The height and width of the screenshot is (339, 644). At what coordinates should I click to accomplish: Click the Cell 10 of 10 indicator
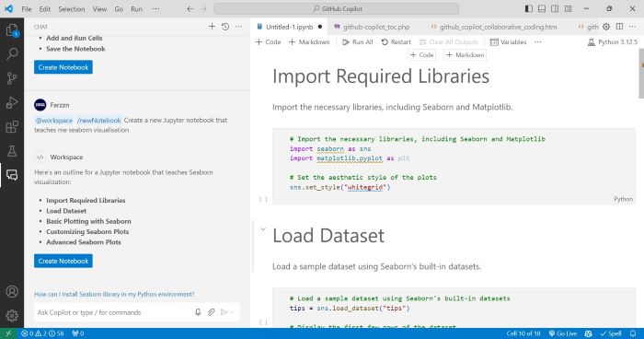click(x=523, y=333)
